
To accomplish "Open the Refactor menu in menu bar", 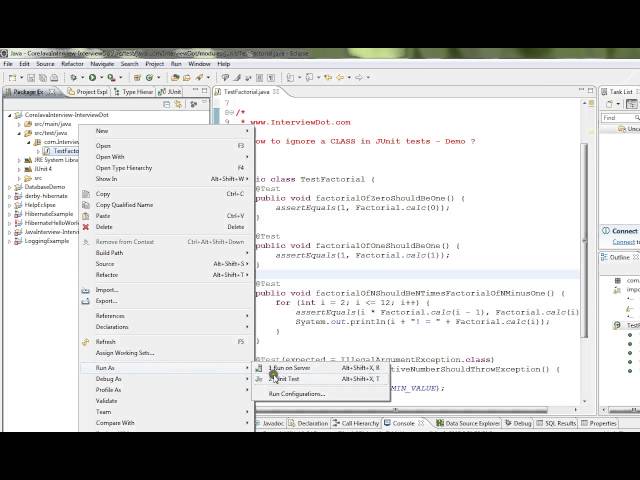I will pyautogui.click(x=72, y=64).
